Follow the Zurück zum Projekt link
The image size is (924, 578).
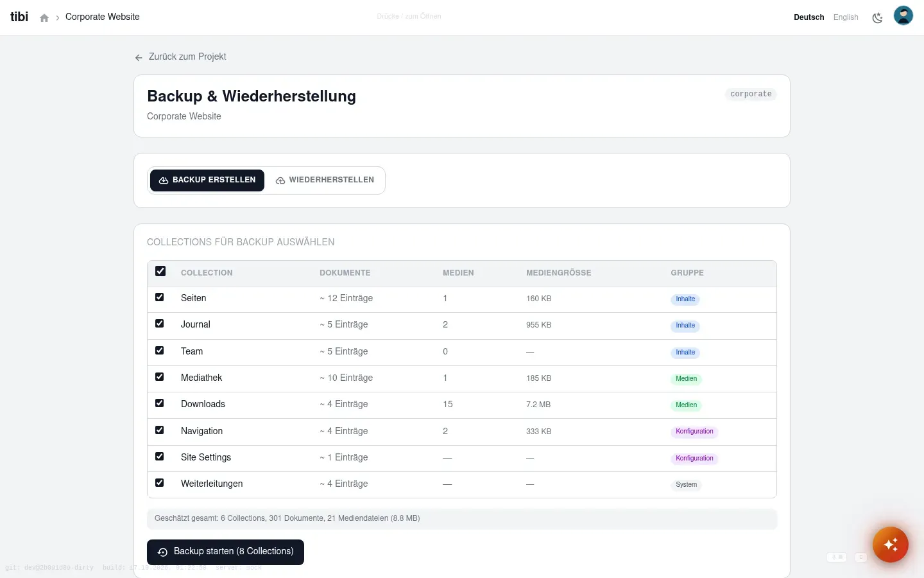(181, 57)
